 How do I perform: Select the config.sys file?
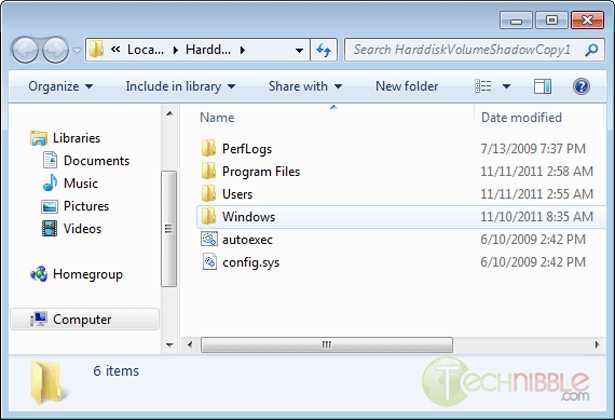tap(253, 262)
